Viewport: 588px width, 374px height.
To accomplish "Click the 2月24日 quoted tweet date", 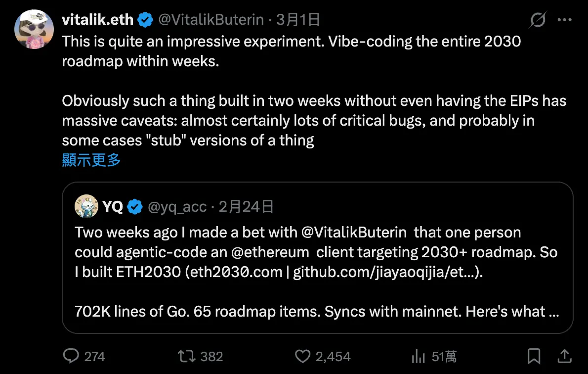I will pos(246,206).
